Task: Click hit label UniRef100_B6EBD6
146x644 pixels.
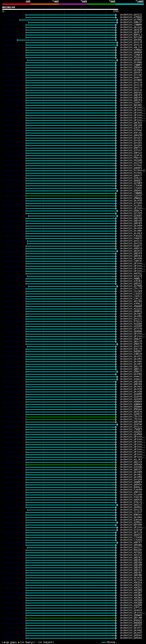Action: [131, 623]
